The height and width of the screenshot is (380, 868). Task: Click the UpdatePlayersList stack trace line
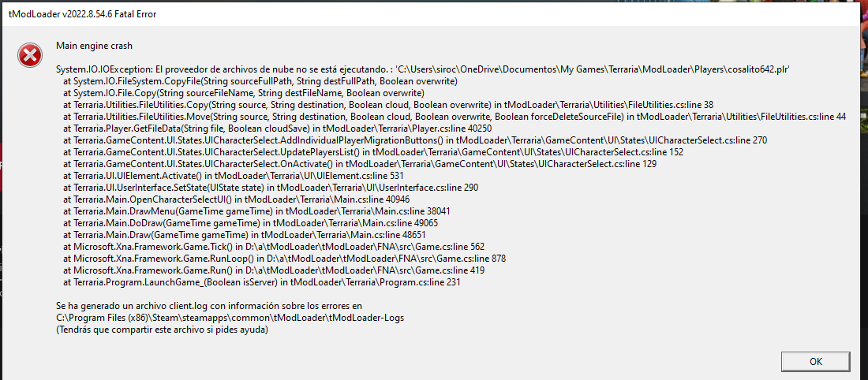pyautogui.click(x=361, y=152)
